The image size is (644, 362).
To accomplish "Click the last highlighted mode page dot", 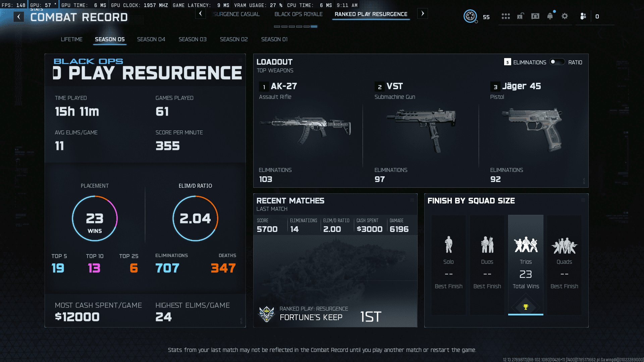I will click(x=314, y=26).
